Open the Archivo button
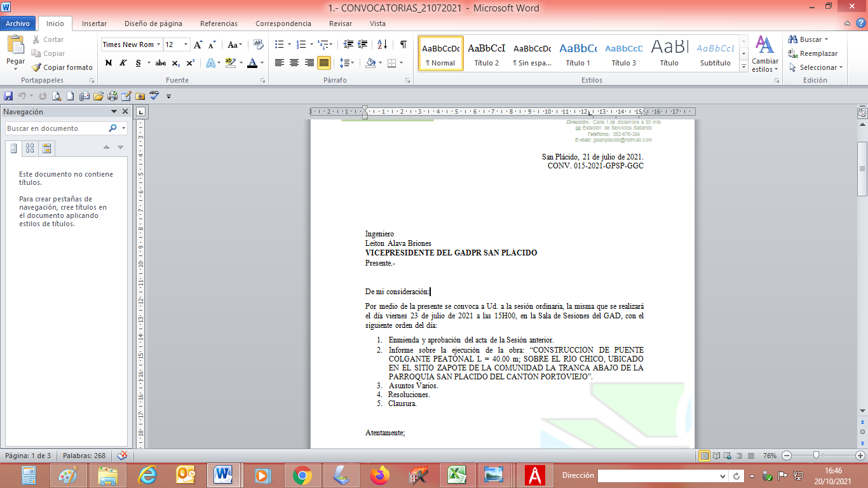The image size is (868, 488). click(x=18, y=24)
